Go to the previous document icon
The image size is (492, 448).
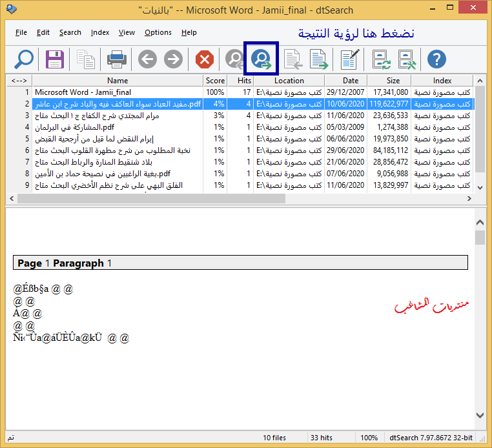[x=292, y=60]
